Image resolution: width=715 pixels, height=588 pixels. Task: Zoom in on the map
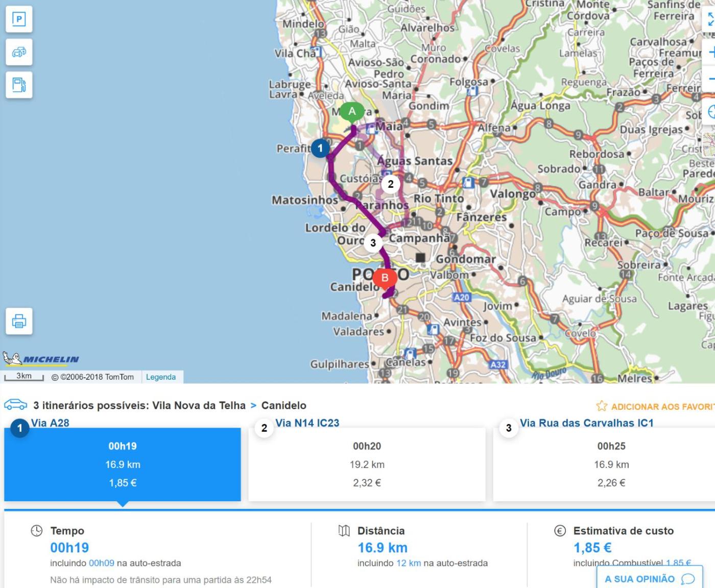(710, 52)
